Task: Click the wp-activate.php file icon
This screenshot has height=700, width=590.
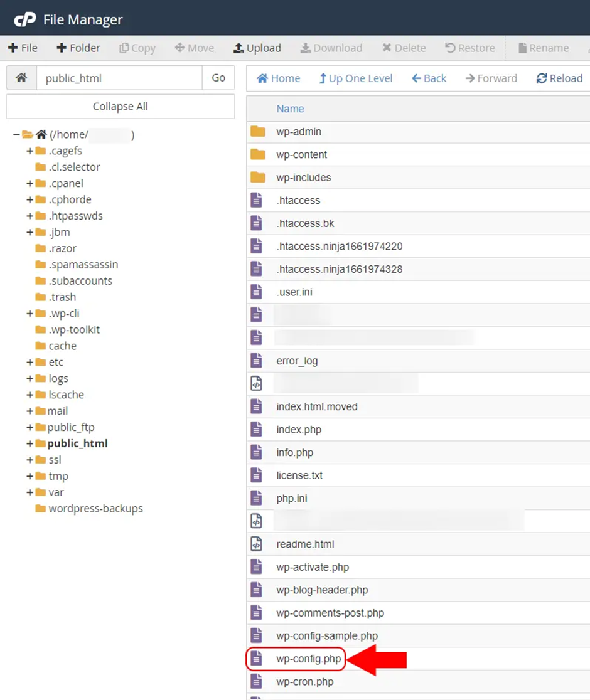Action: coord(256,566)
